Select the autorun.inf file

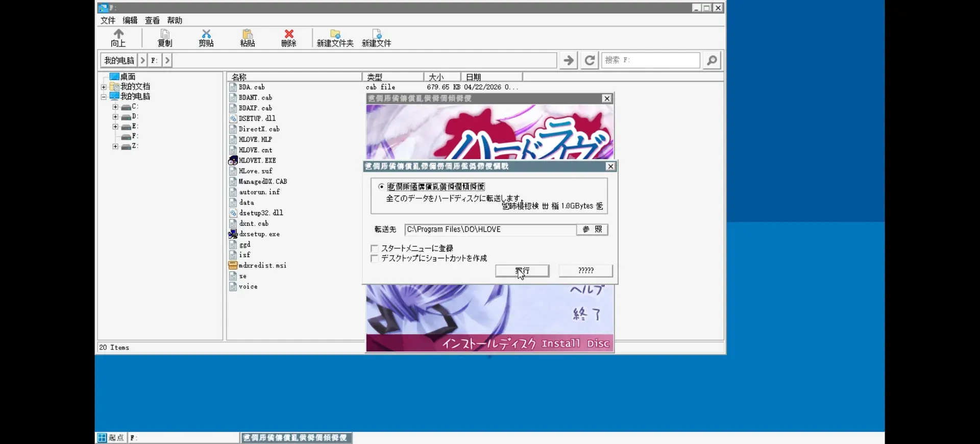click(259, 192)
